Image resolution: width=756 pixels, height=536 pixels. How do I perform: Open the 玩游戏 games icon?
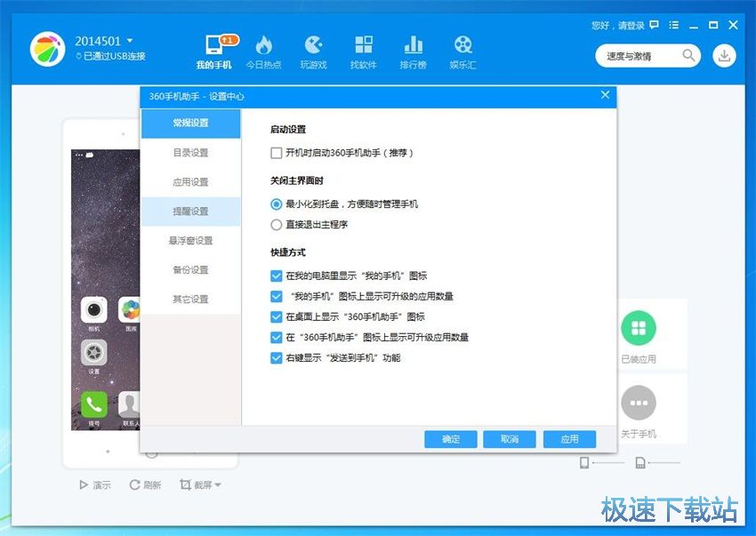(313, 45)
